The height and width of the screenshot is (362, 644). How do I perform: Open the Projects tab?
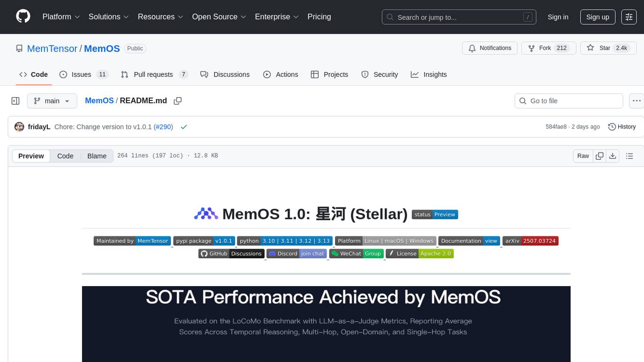pyautogui.click(x=329, y=74)
